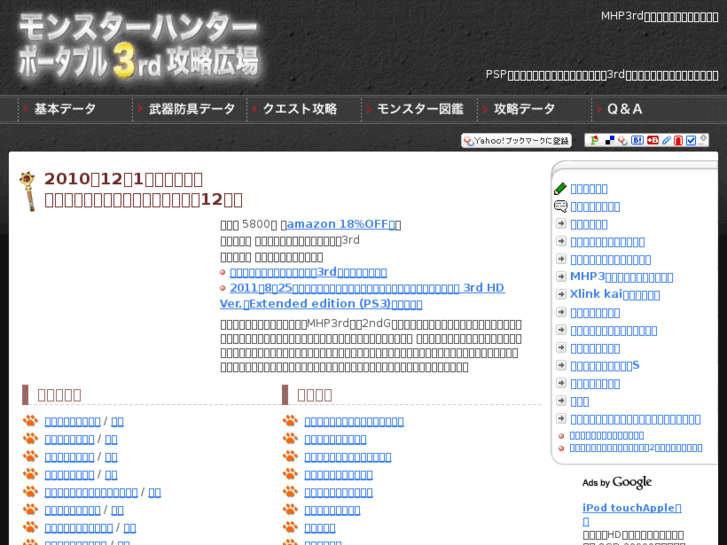Open the モンスター図鑑 menu
727x545 pixels.
click(x=420, y=109)
